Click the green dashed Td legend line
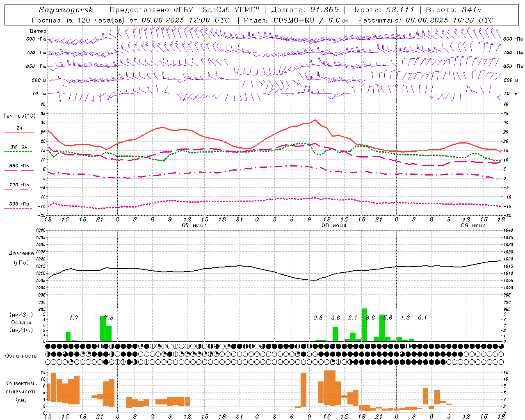 click(x=18, y=151)
